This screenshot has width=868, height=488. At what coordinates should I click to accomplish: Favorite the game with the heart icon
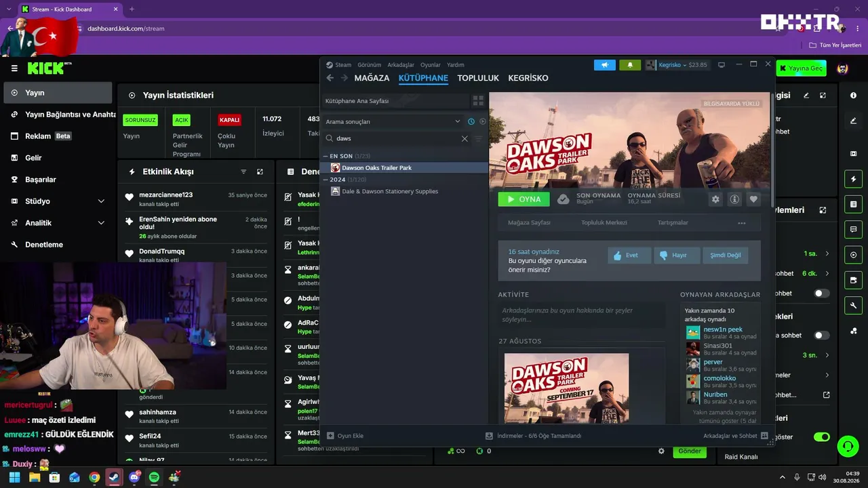pos(753,199)
